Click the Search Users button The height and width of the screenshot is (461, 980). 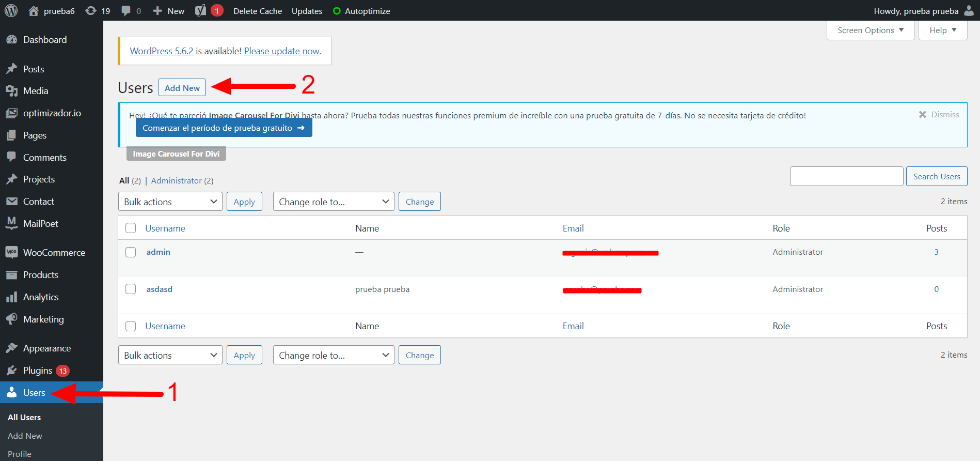click(937, 177)
